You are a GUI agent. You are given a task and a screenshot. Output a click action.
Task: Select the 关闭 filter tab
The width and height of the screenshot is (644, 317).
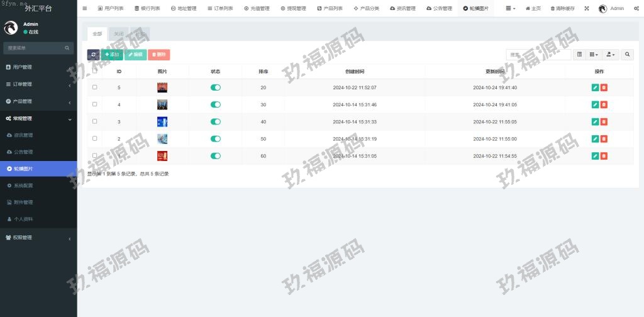point(119,33)
